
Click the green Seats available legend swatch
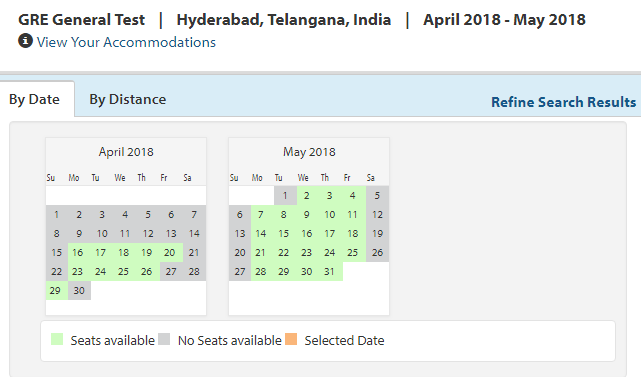(x=57, y=339)
